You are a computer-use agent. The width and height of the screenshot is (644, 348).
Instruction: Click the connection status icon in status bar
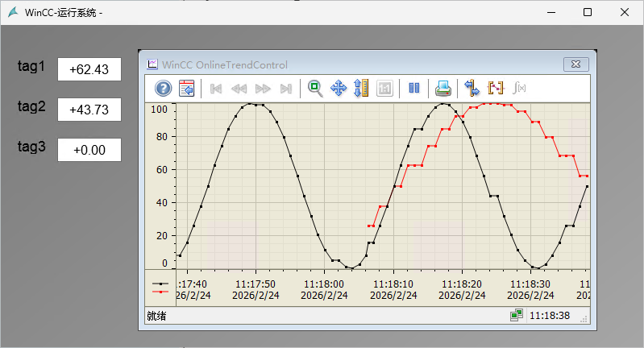click(516, 315)
